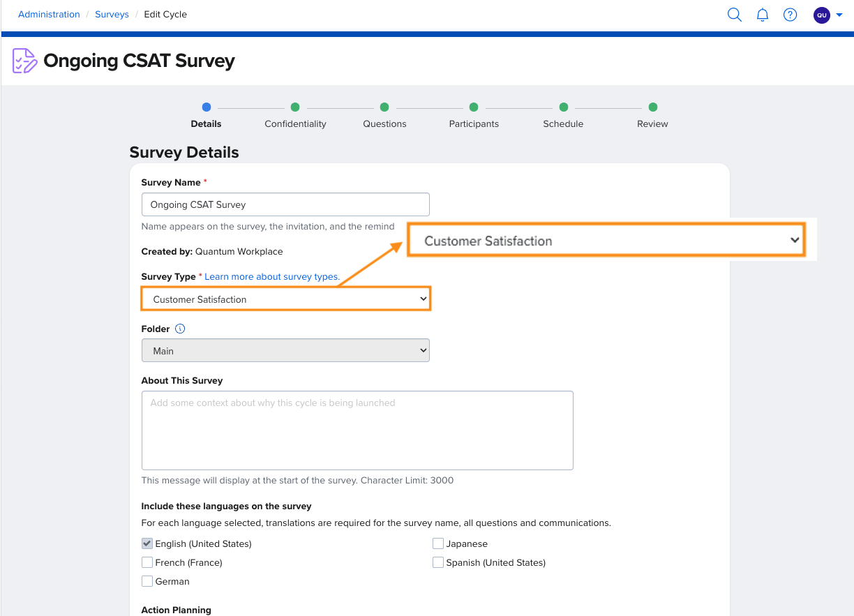Open the help question mark icon
The height and width of the screenshot is (616, 854).
click(791, 15)
